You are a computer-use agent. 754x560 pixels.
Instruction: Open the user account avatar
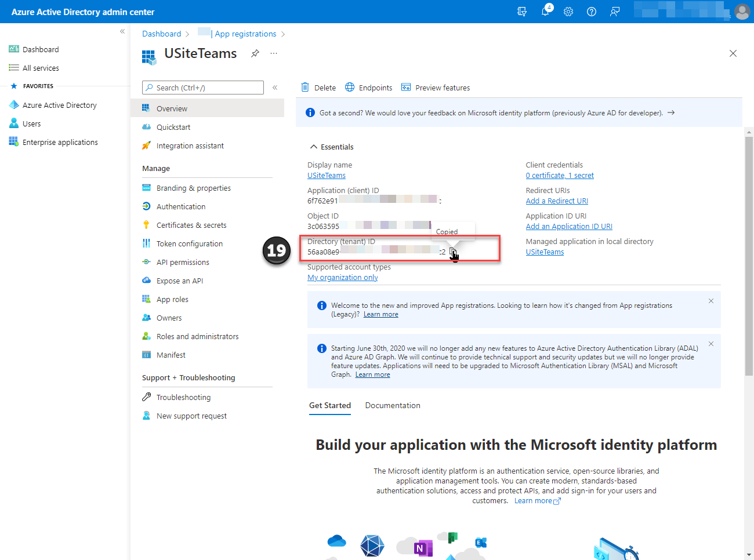pos(742,12)
